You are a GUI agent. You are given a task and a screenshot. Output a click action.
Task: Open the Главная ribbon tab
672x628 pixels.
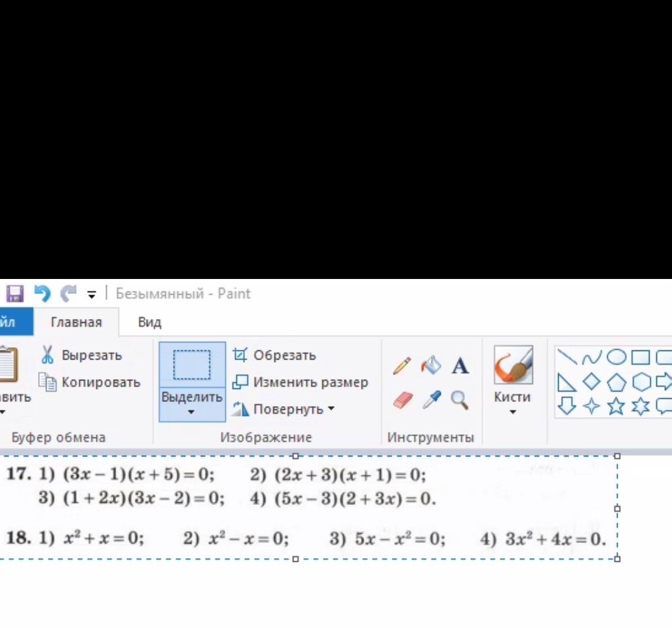76,322
